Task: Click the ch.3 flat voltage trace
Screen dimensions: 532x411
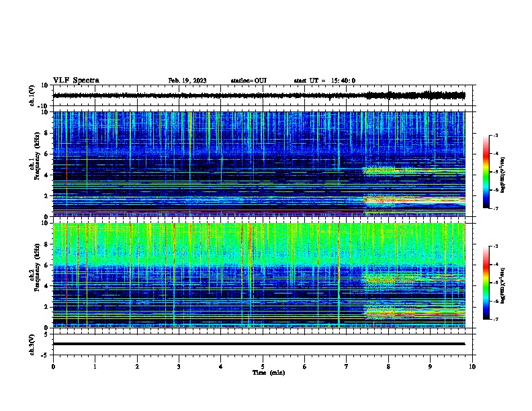Action: 259,344
